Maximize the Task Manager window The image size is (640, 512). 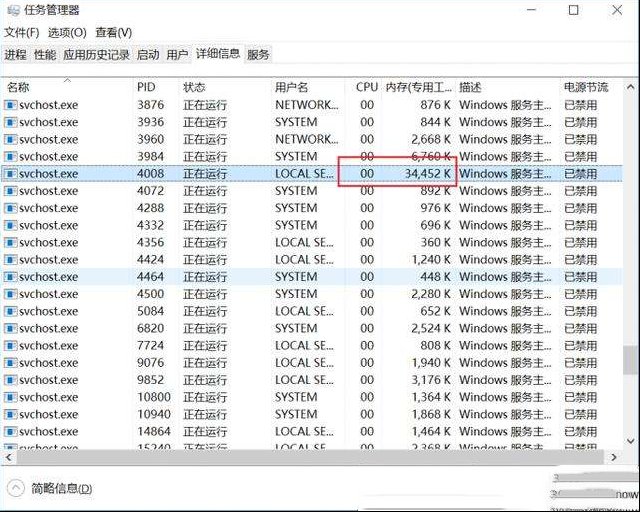pos(573,10)
